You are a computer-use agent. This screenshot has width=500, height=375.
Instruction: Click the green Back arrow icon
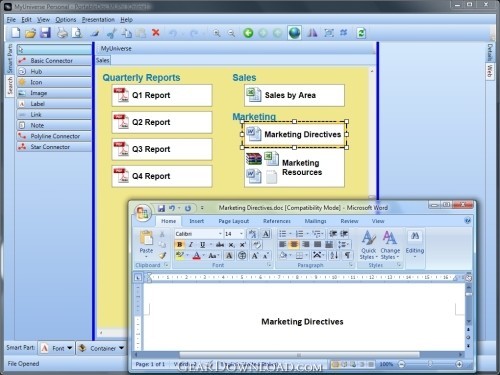[x=248, y=33]
